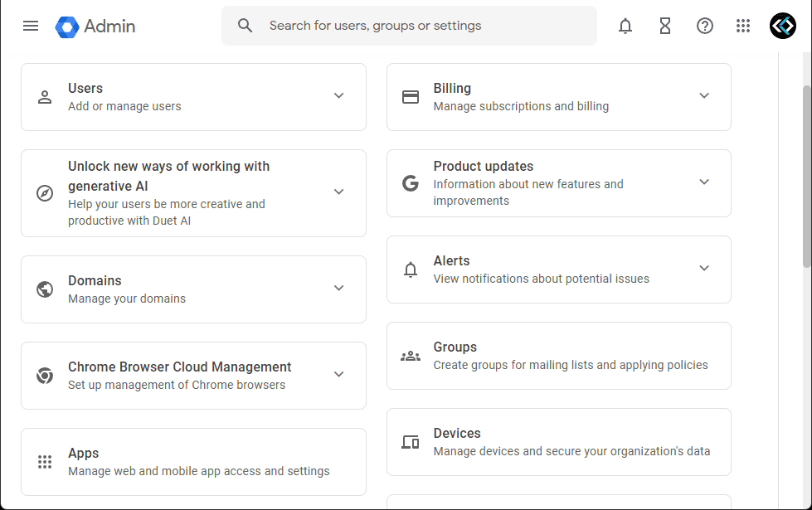
Task: Click the Alerts bell icon on the Alerts card
Action: (410, 270)
